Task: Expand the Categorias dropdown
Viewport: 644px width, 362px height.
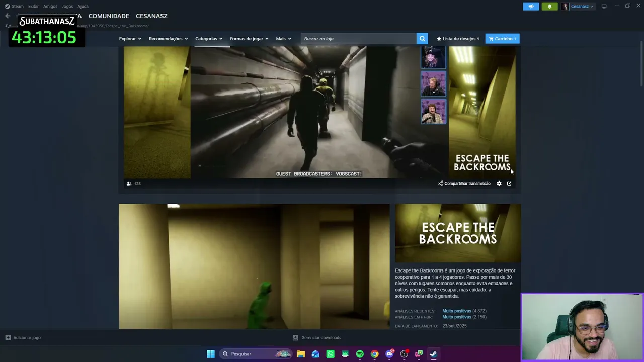Action: click(209, 39)
